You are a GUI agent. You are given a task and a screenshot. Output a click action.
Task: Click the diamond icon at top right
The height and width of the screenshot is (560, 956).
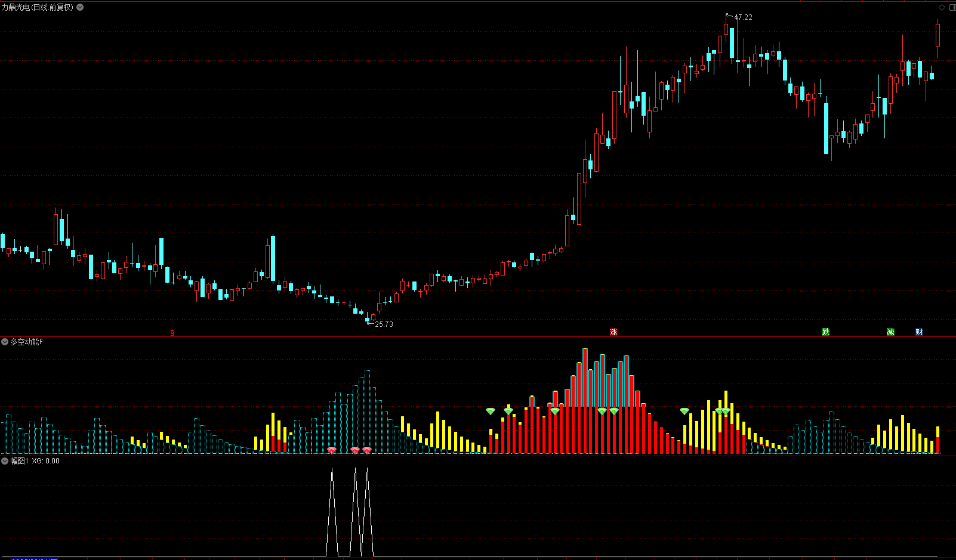coord(942,7)
